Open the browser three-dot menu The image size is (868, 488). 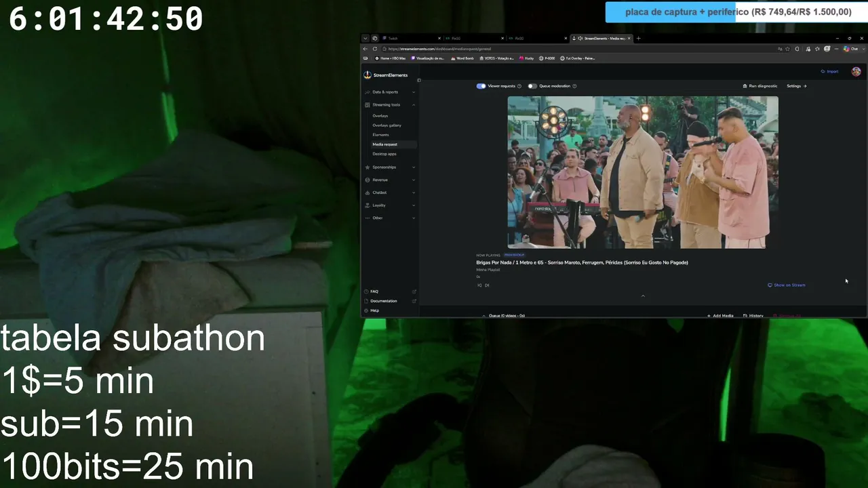click(836, 49)
